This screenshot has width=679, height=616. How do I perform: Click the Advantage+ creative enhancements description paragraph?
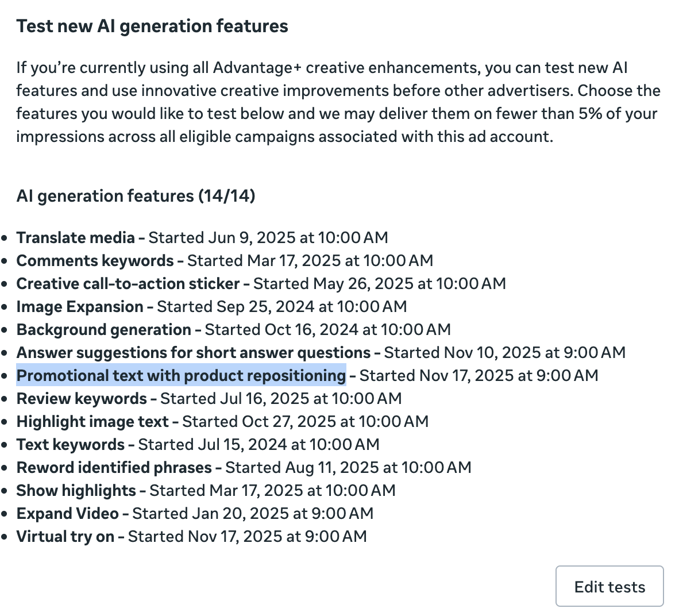tap(338, 102)
